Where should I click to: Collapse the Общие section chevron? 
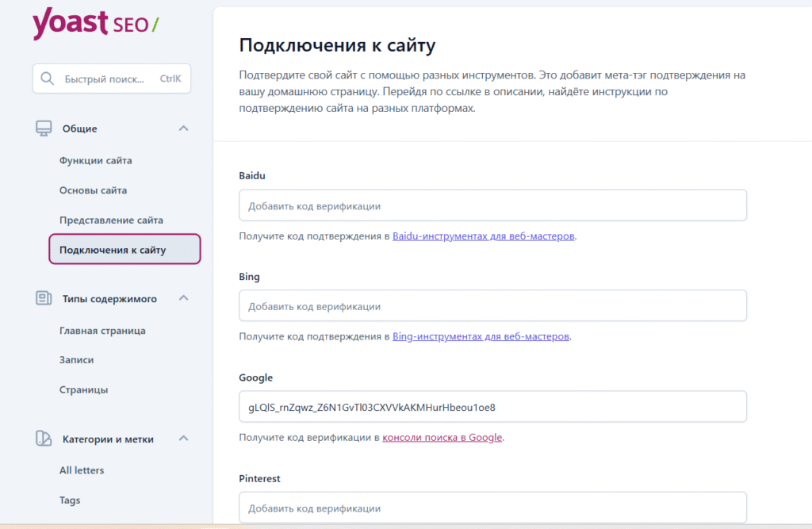click(x=183, y=128)
